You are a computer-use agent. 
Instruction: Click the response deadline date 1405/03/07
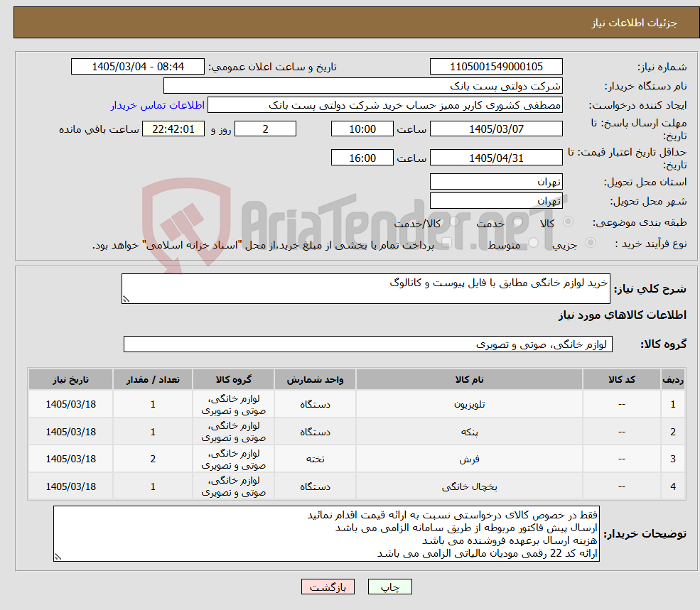tap(496, 129)
